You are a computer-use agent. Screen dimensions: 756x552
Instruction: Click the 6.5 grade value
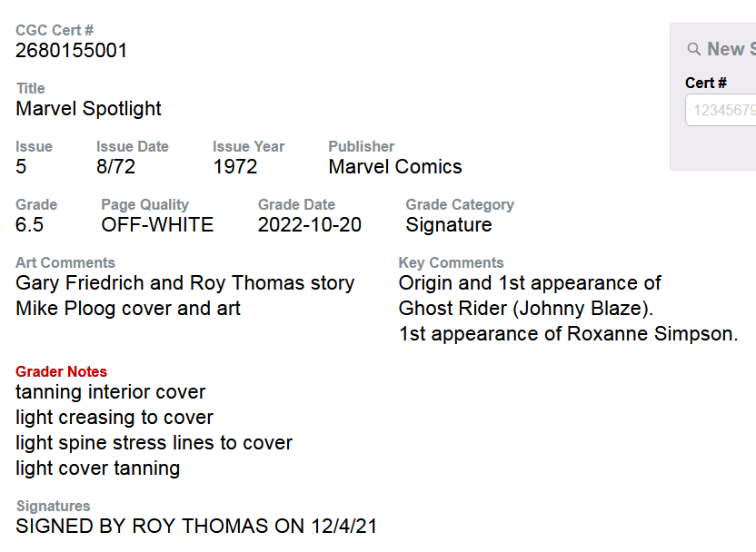(29, 225)
